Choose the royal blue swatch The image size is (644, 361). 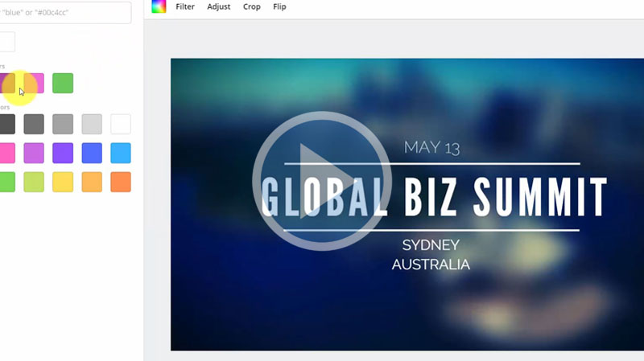[92, 153]
